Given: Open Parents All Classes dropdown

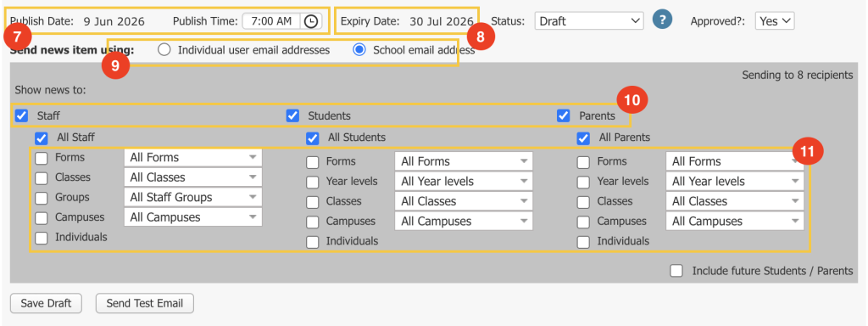Looking at the screenshot, I should pos(735,202).
